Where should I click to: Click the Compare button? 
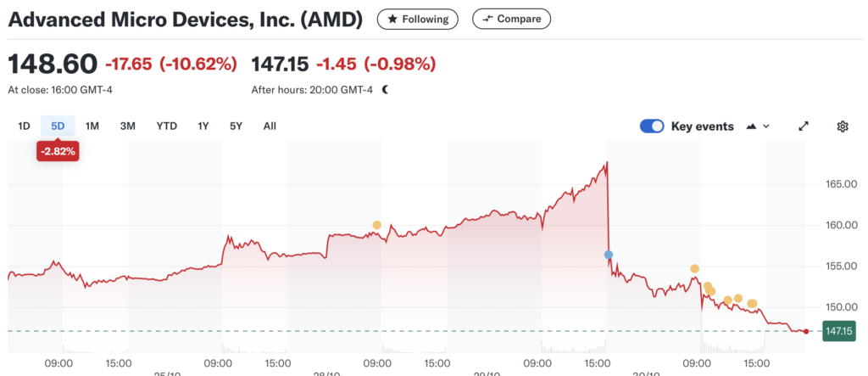coord(512,19)
